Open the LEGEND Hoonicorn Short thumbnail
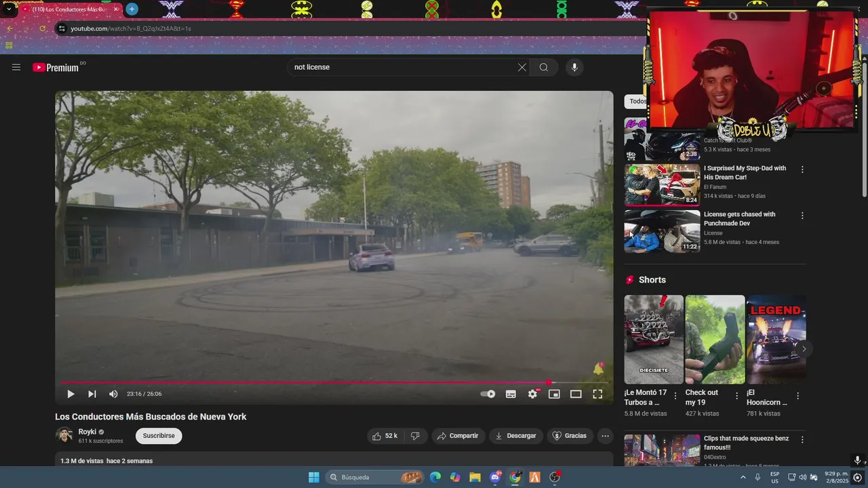This screenshot has height=488, width=868. click(x=776, y=340)
